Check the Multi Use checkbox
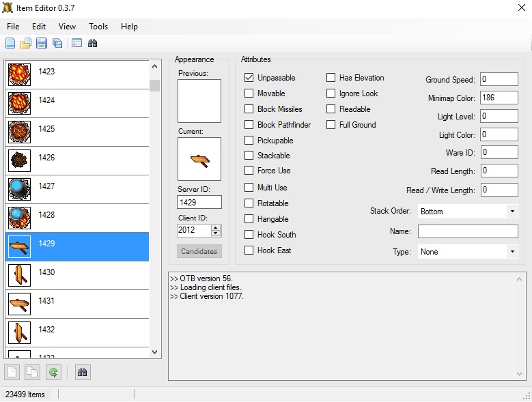 pos(249,188)
